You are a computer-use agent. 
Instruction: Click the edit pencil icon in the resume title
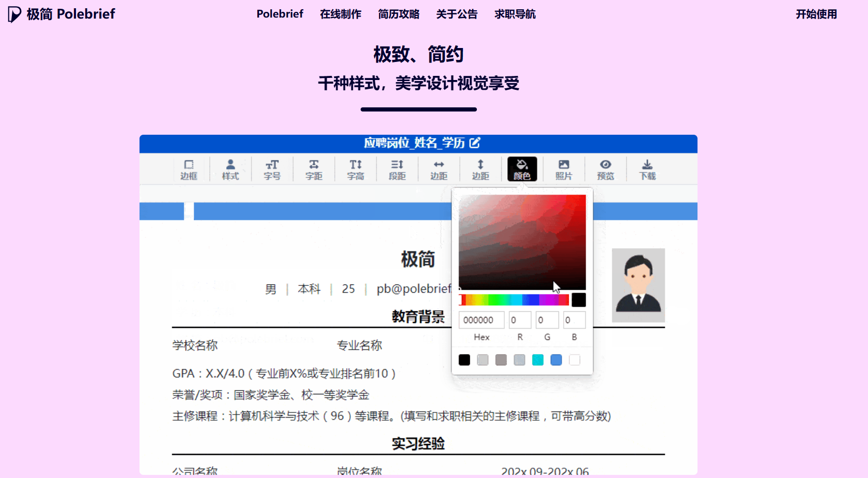click(x=475, y=144)
